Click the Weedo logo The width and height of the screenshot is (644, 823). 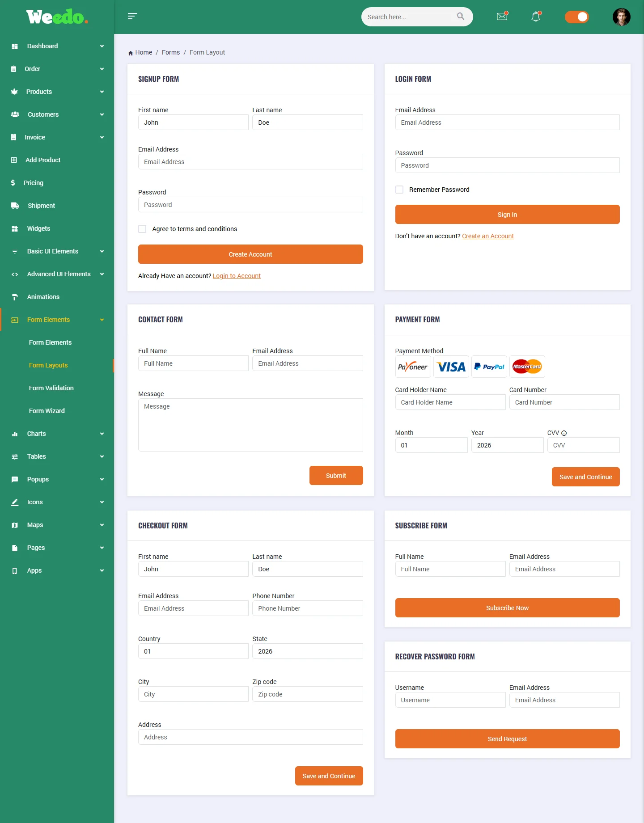point(57,17)
